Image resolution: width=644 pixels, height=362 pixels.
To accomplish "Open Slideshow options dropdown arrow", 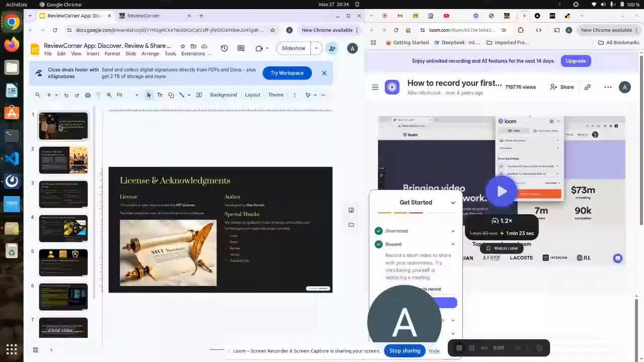I will [316, 48].
